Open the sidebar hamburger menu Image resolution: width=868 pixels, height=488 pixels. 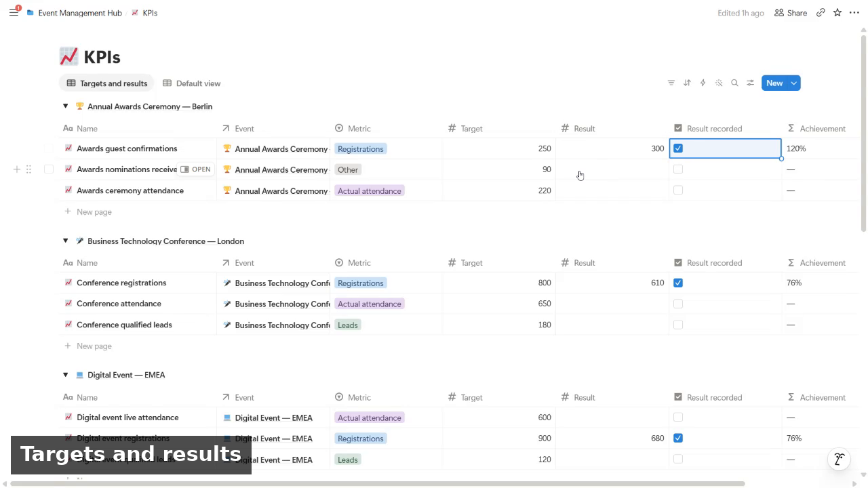pos(14,13)
